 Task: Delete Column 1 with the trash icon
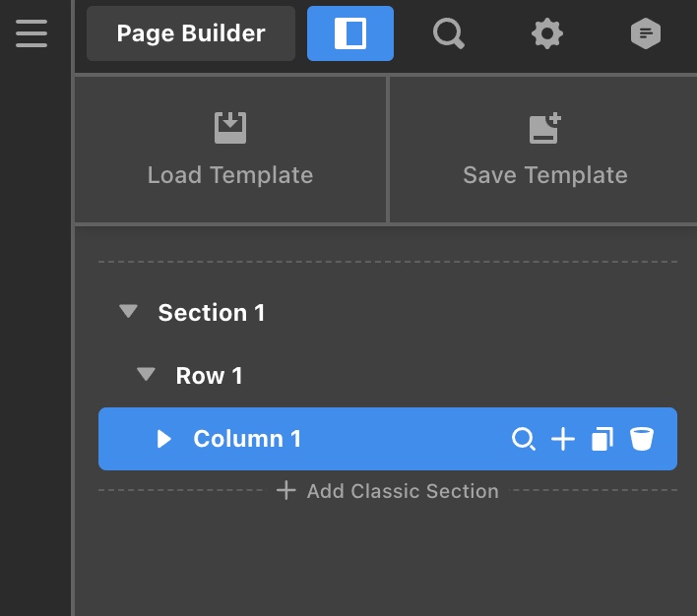point(642,439)
